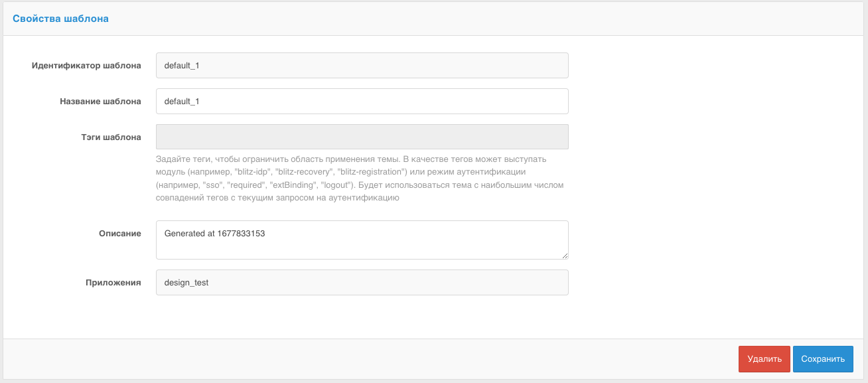Viewport: 868px width, 383px height.
Task: Delete the template using Удалить
Action: pyautogui.click(x=764, y=358)
